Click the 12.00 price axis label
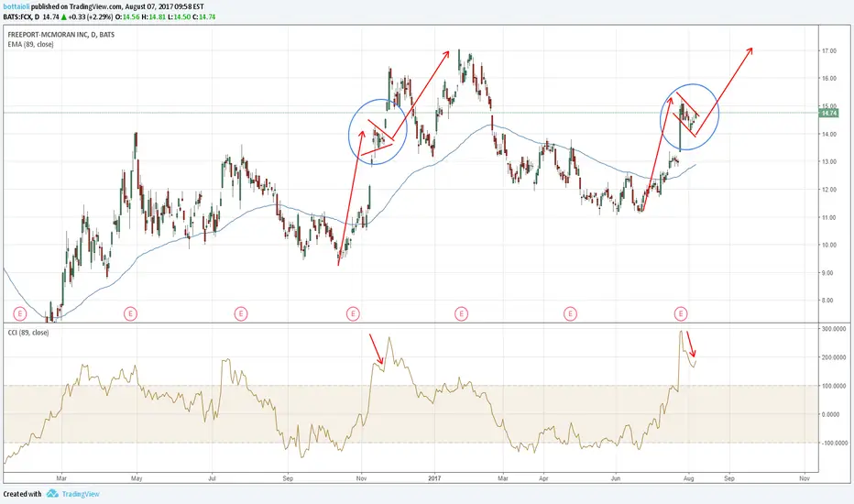The width and height of the screenshot is (854, 504). (x=829, y=190)
